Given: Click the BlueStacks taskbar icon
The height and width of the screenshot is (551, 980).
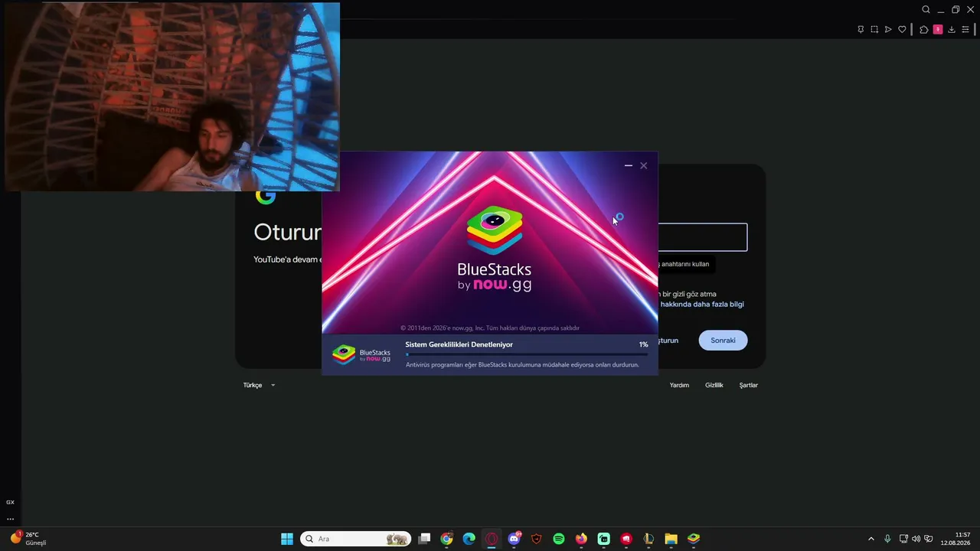Looking at the screenshot, I should [694, 539].
